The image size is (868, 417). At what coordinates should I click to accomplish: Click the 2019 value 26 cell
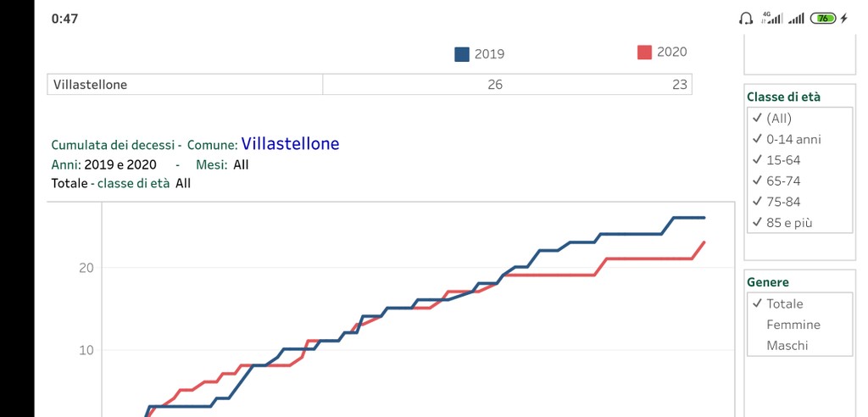[495, 85]
